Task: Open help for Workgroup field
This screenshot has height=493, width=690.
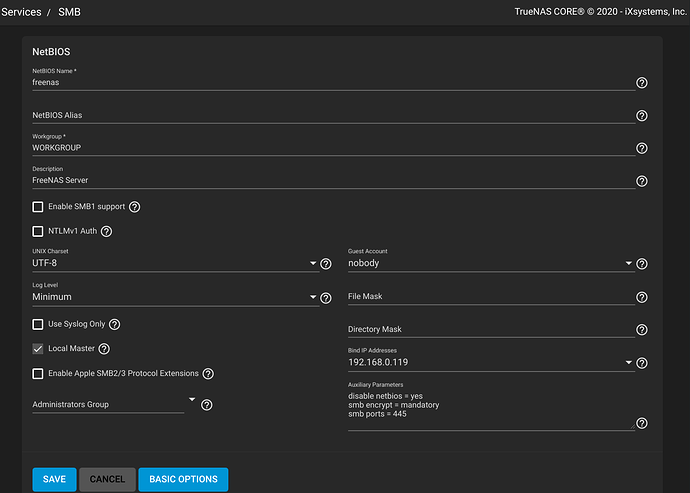Action: (x=642, y=148)
